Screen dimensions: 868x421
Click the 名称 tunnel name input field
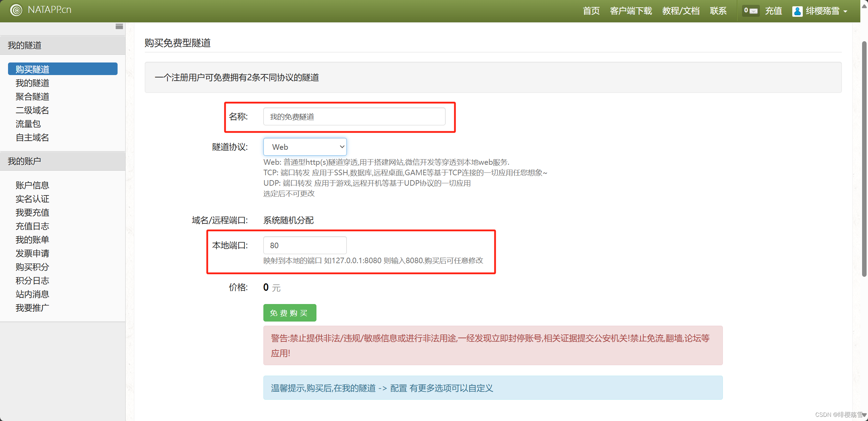click(x=354, y=117)
